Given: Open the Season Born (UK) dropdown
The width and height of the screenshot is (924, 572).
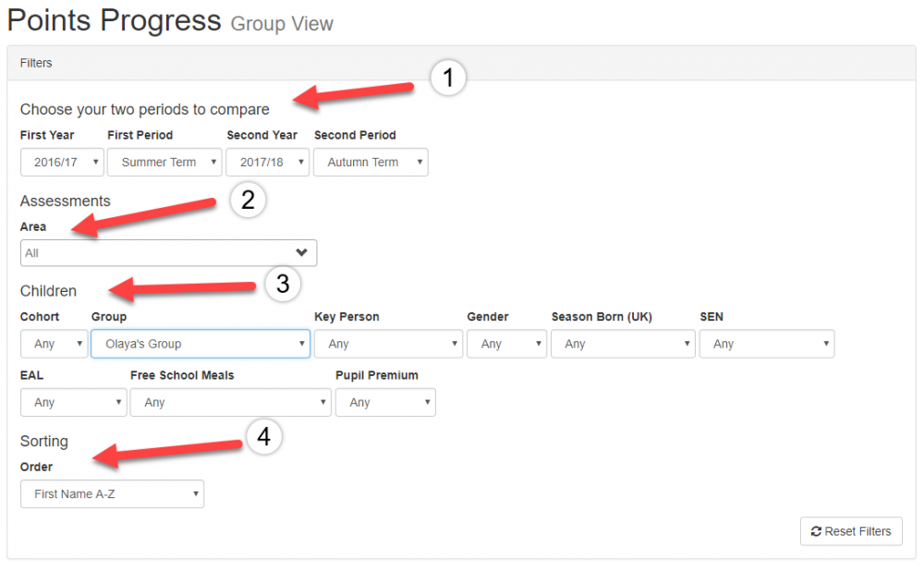Looking at the screenshot, I should (623, 344).
